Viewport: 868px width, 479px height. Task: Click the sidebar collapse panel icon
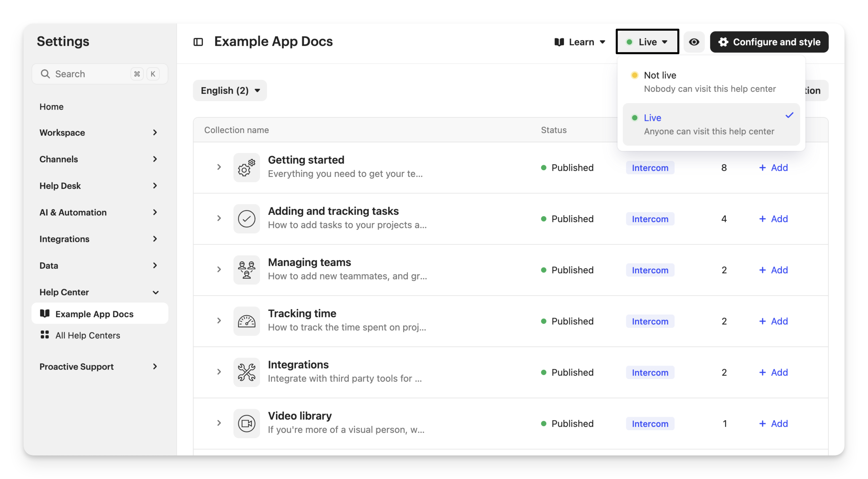[198, 42]
